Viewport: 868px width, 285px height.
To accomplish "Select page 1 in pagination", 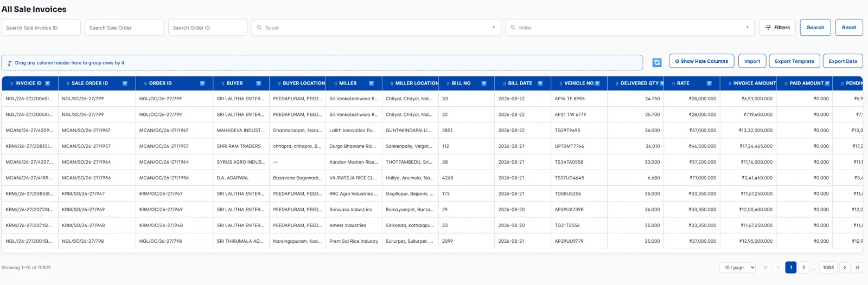I will [x=791, y=267].
